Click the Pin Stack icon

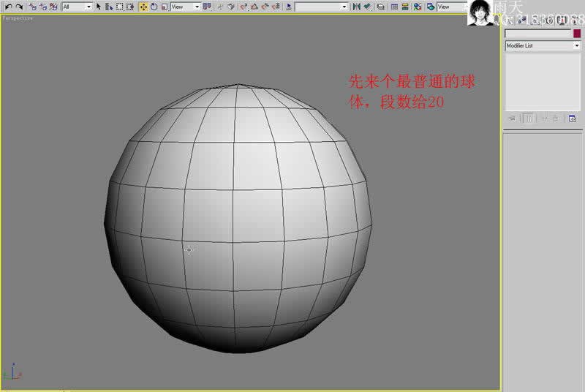(x=512, y=118)
